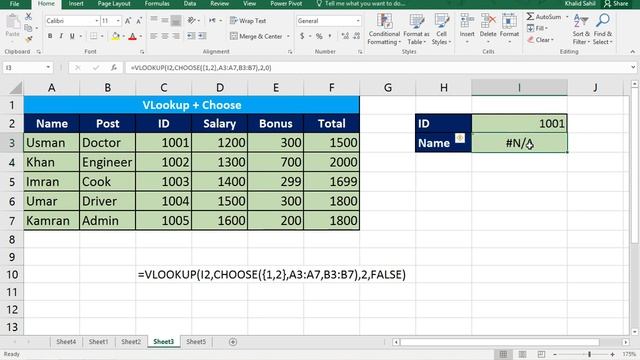Select the #N/A cell
Image resolution: width=640 pixels, height=360 pixels.
pyautogui.click(x=519, y=143)
